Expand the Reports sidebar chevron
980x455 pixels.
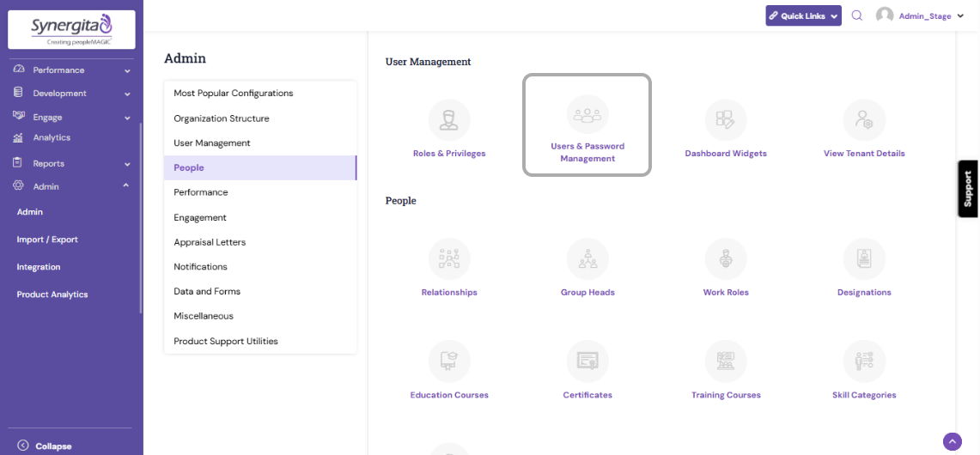127,164
